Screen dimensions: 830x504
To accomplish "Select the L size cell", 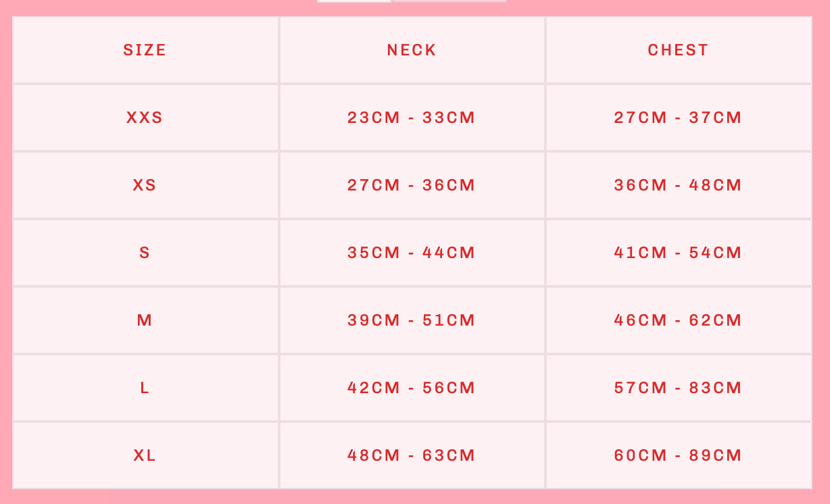I will (145, 388).
